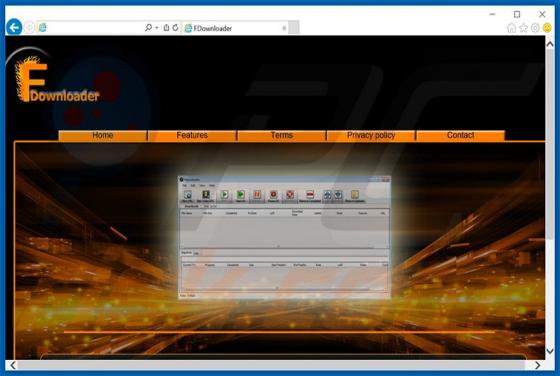The image size is (560, 376).
Task: Open the Features navigation menu item
Action: coord(192,135)
